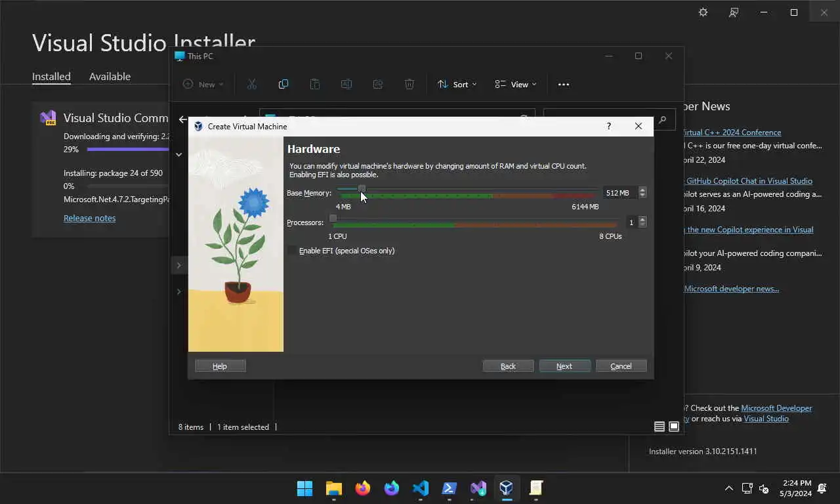
Task: Open Visual Studio Code from the taskbar
Action: [x=421, y=488]
